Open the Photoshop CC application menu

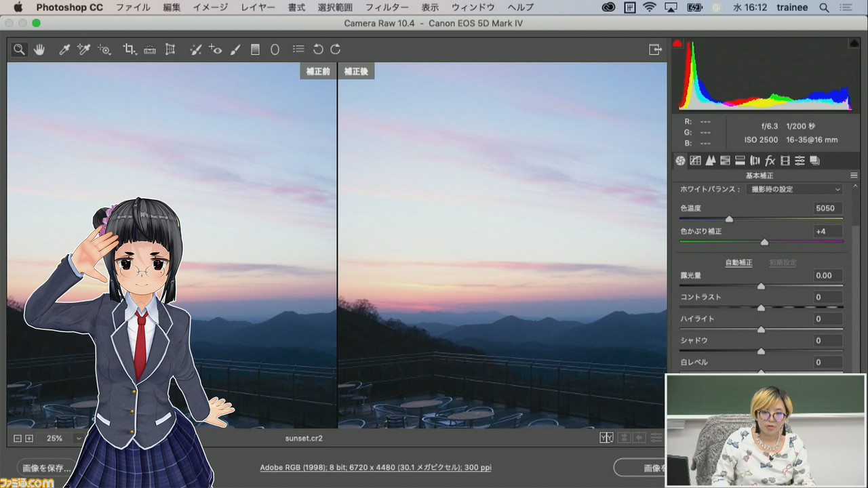coord(70,7)
